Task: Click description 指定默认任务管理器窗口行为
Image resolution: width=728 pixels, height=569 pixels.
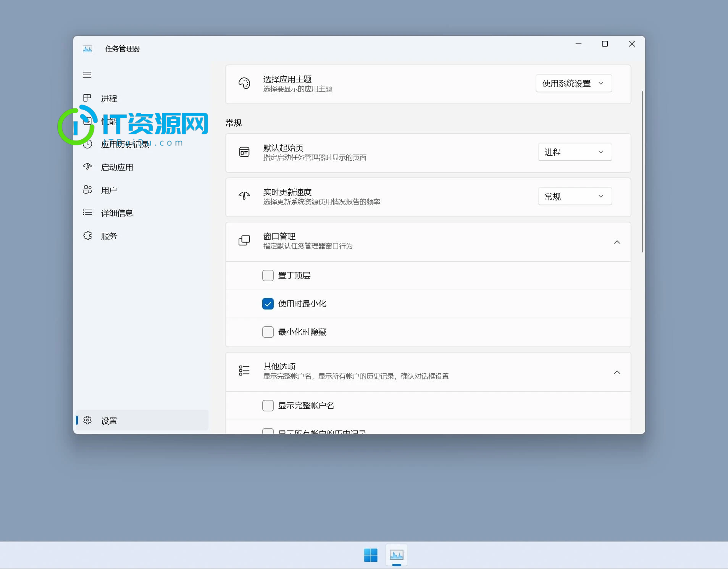Action: click(308, 246)
